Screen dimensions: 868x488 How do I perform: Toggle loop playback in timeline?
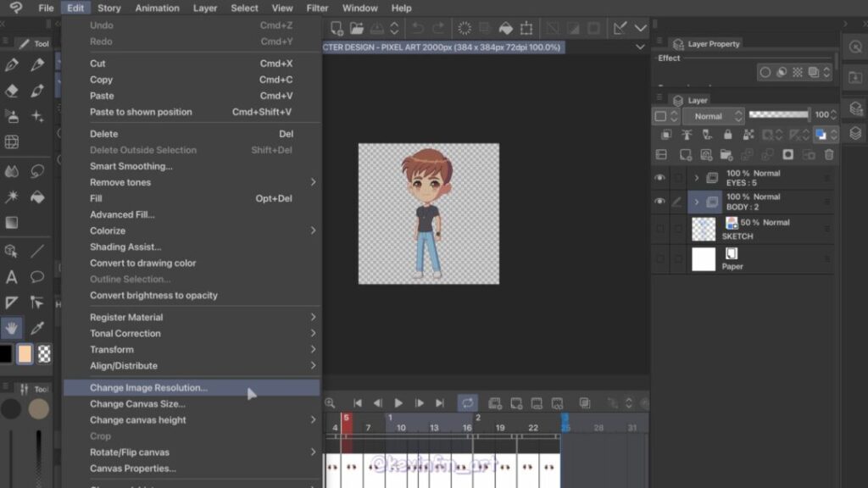click(x=467, y=403)
